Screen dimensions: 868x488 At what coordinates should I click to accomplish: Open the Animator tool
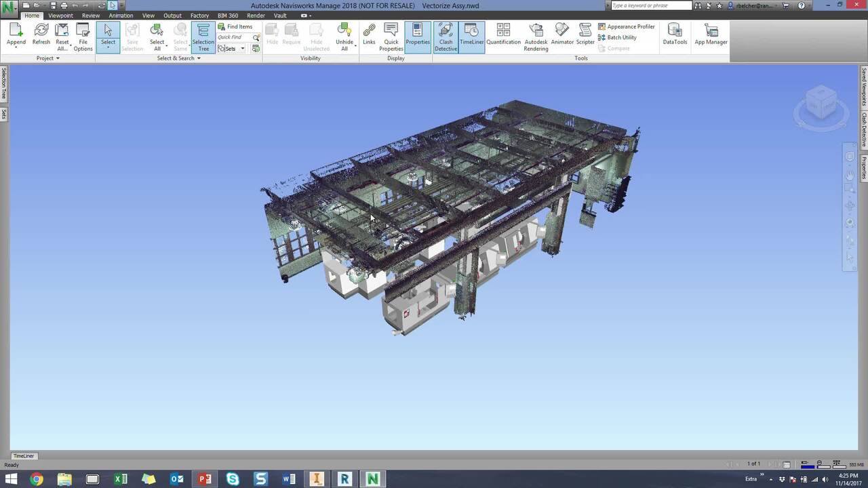tap(562, 35)
